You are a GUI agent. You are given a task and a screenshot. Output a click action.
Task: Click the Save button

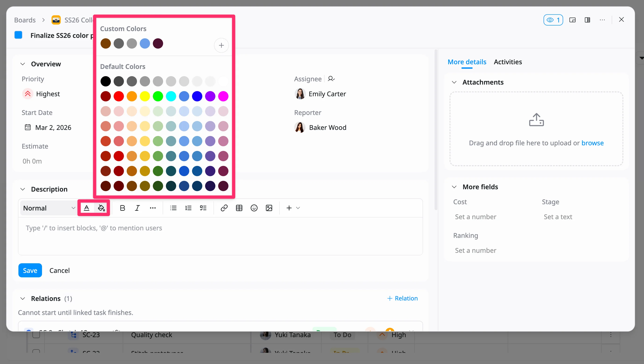tap(30, 270)
